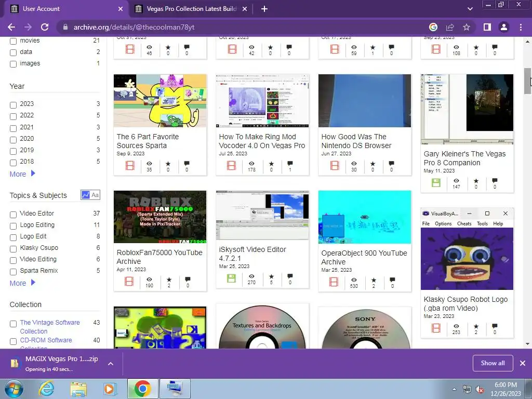Open a new browser tab
The width and height of the screenshot is (532, 399).
264,9
